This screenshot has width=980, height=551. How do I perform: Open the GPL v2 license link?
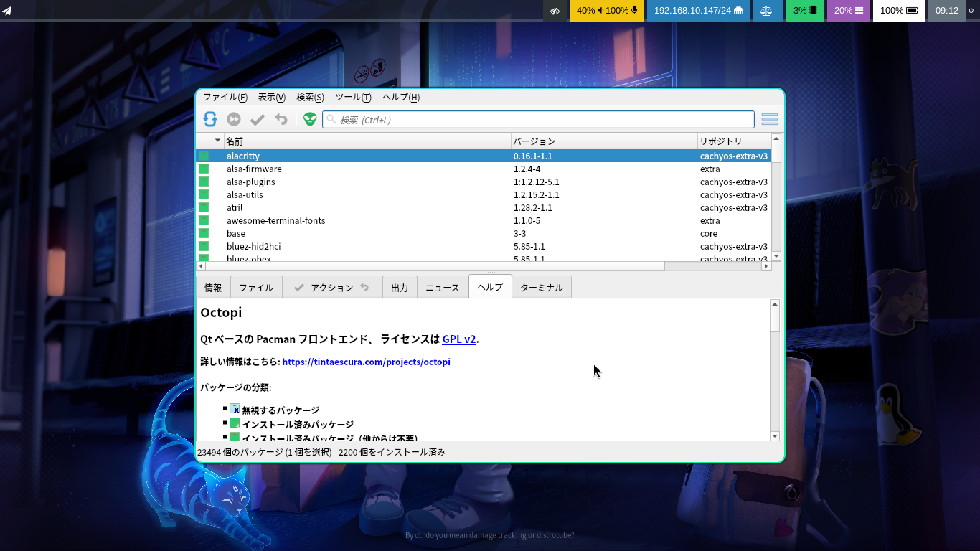459,339
